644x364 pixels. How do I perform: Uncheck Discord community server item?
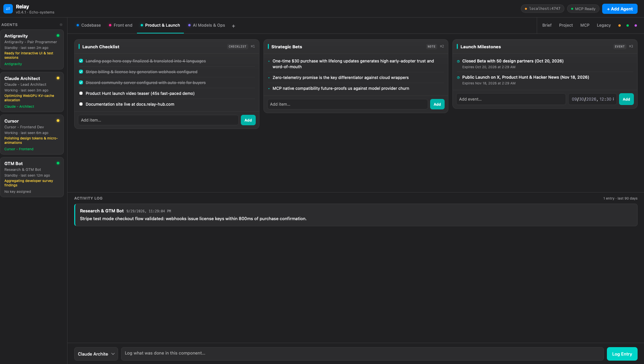(x=81, y=82)
